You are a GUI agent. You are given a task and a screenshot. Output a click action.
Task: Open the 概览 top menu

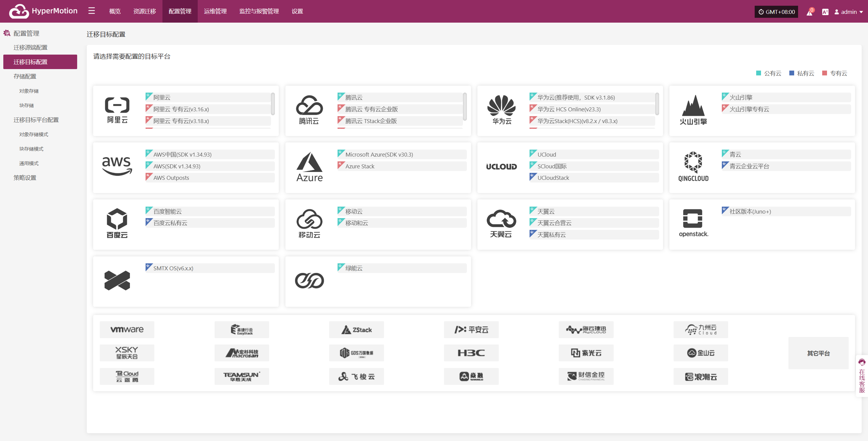(x=115, y=11)
